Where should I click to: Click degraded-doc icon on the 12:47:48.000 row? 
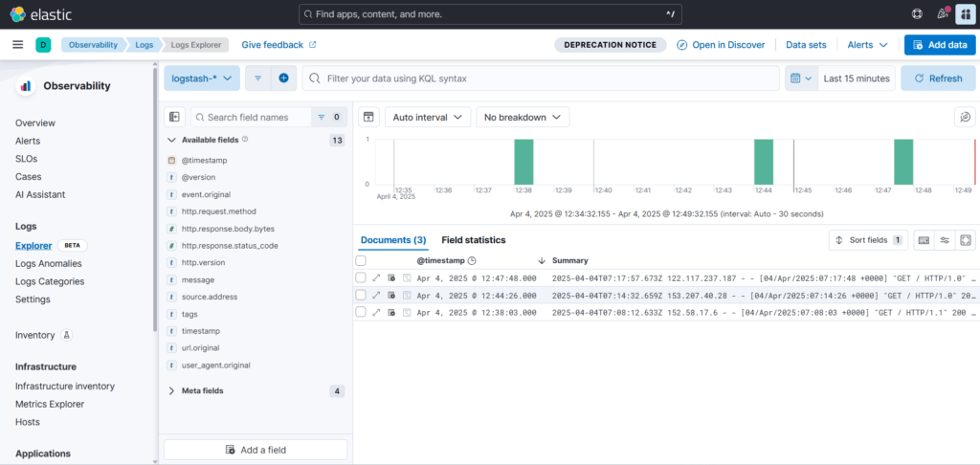pos(391,277)
